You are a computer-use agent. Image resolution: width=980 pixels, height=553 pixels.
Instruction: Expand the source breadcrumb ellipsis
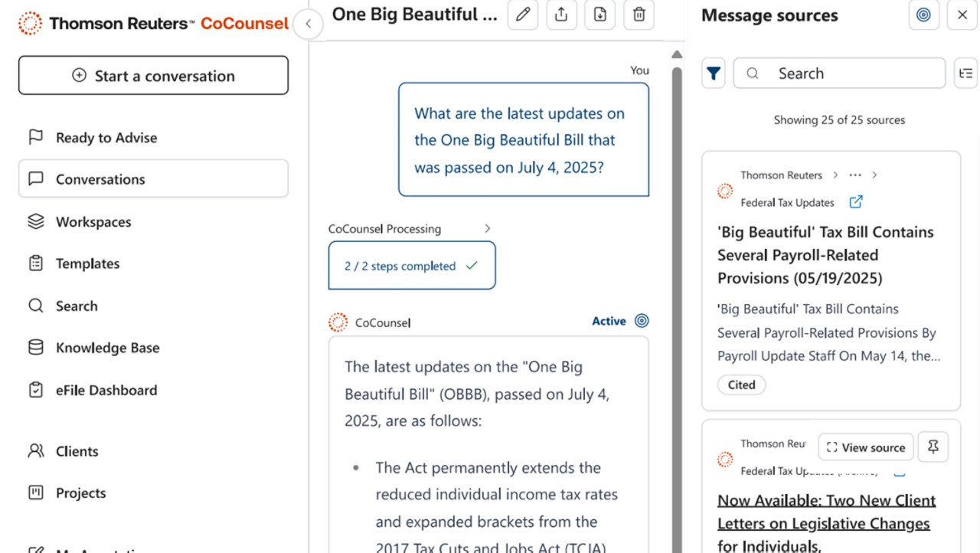[x=855, y=175]
